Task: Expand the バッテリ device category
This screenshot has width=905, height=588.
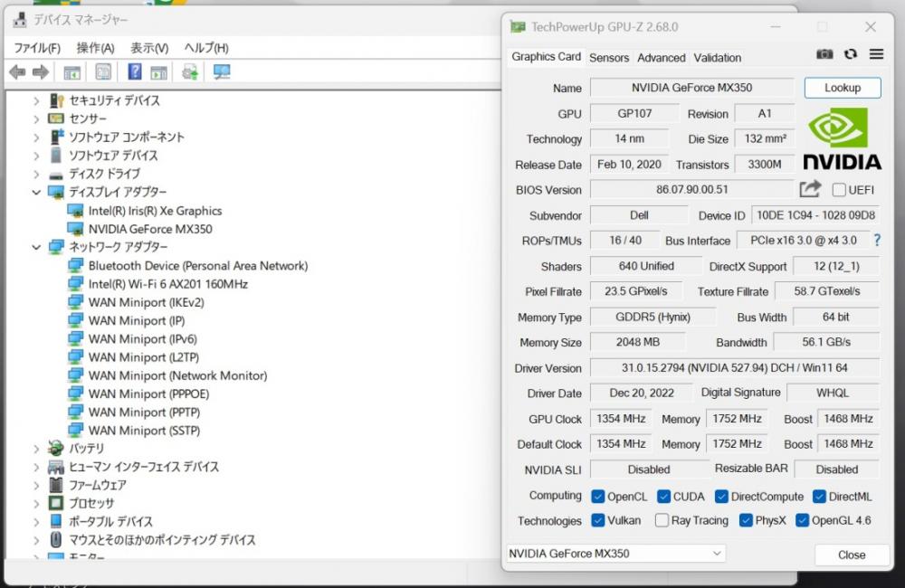Action: point(37,449)
